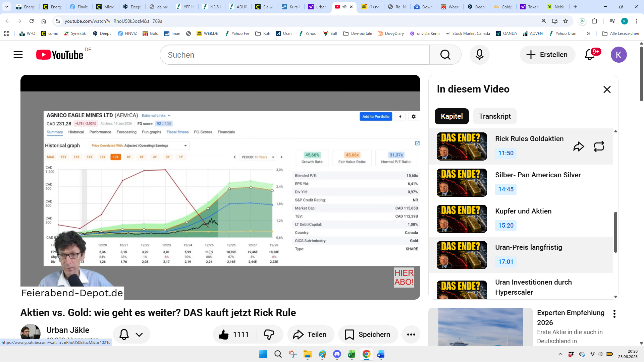Click the Suchen search input field

[x=294, y=55]
